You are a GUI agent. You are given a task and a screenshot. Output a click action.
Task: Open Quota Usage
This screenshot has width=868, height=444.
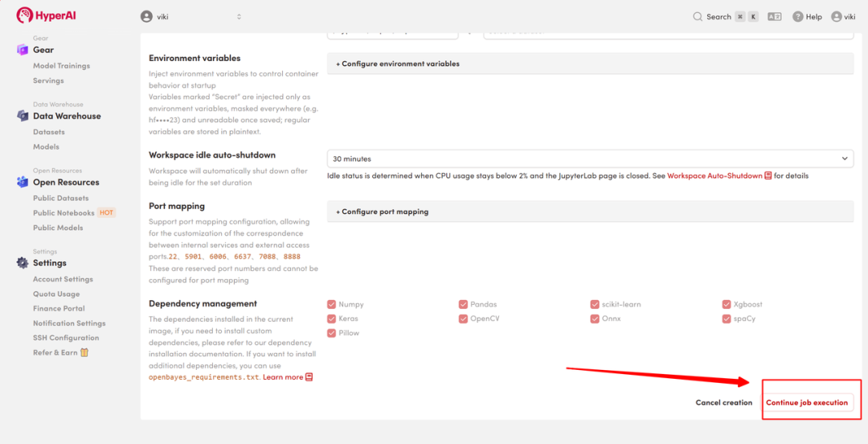pyautogui.click(x=56, y=294)
